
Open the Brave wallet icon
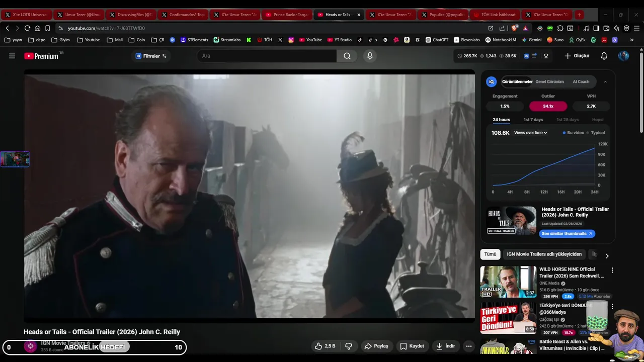tap(606, 28)
